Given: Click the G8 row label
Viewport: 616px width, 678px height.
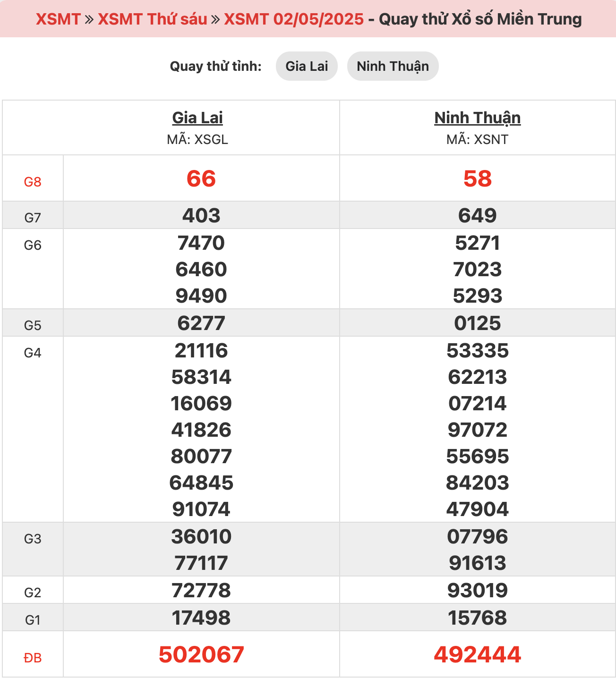Looking at the screenshot, I should (x=33, y=182).
